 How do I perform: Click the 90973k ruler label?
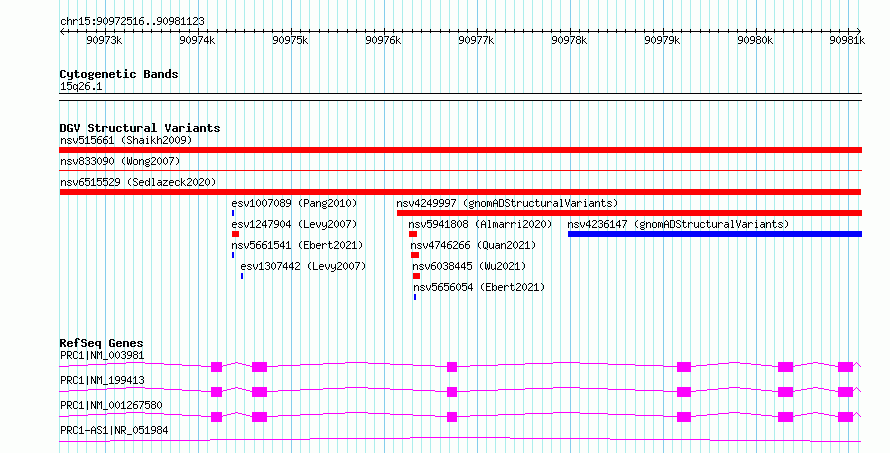point(104,40)
